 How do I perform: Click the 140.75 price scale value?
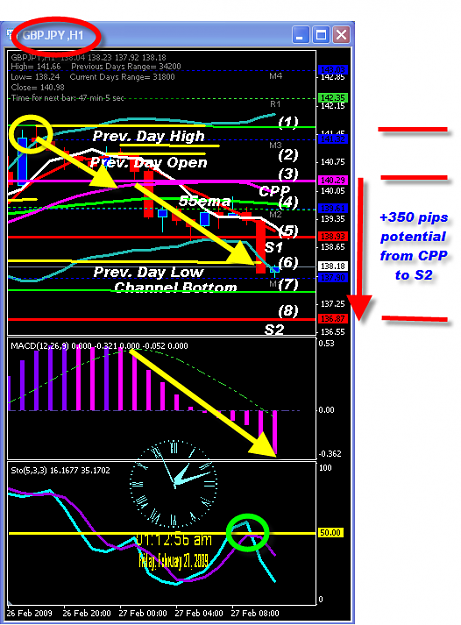pyautogui.click(x=333, y=162)
